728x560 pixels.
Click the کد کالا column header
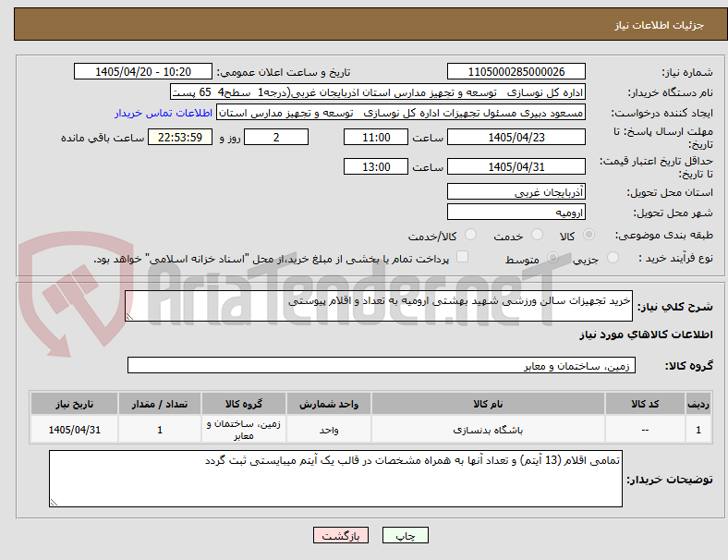pos(645,404)
